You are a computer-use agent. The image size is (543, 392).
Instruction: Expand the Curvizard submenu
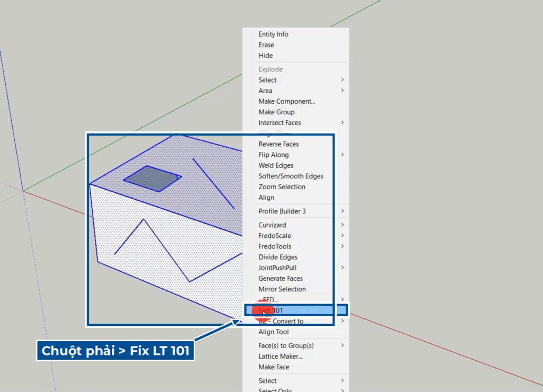click(x=295, y=225)
